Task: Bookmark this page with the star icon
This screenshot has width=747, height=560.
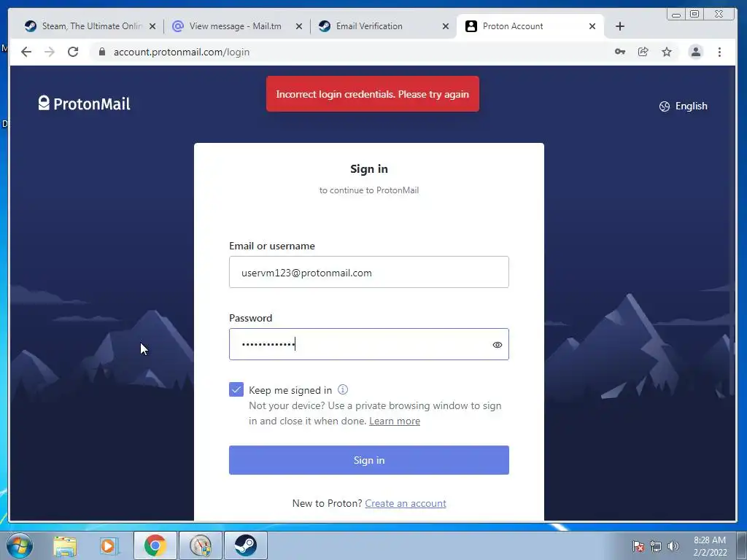Action: pos(667,52)
